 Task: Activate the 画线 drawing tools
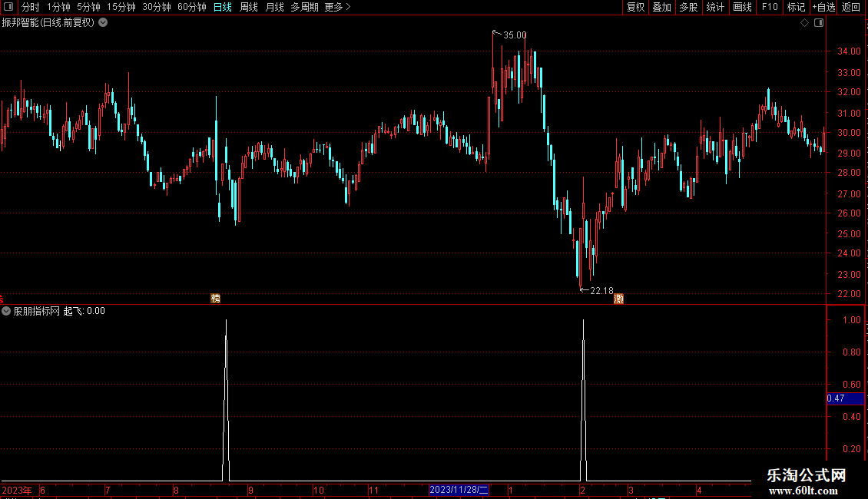[742, 7]
